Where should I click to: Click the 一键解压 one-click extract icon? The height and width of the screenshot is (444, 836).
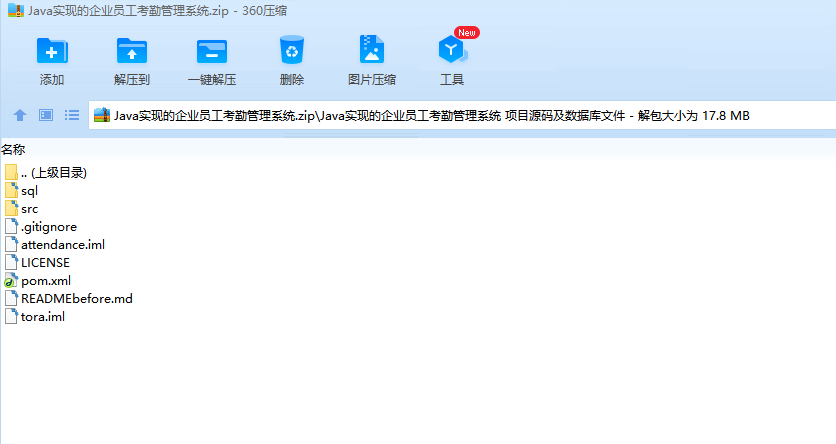click(x=212, y=51)
